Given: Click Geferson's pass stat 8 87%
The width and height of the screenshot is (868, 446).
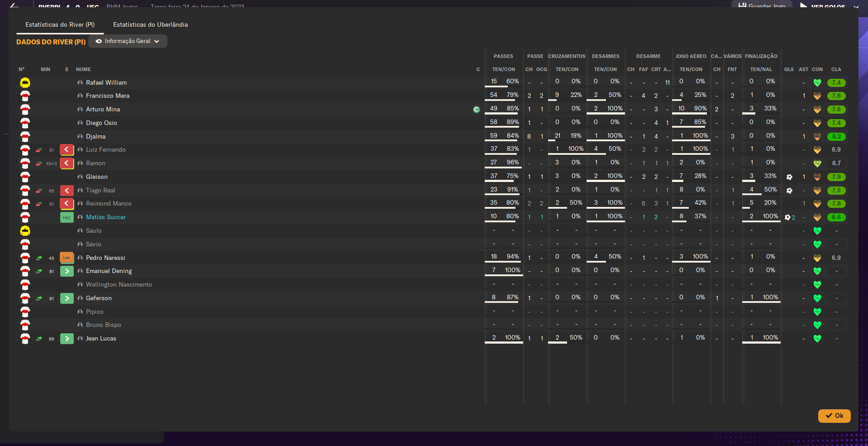Looking at the screenshot, I should click(x=503, y=297).
